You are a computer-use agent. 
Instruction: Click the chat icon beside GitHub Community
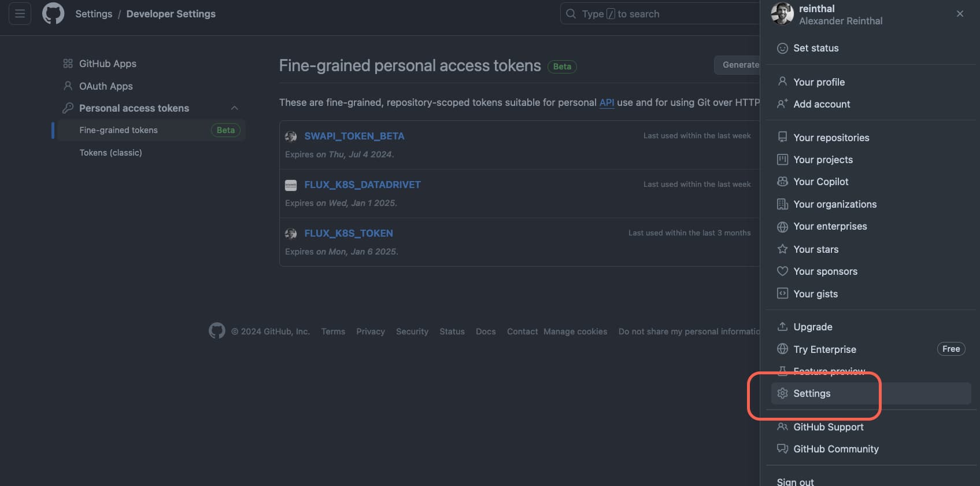point(782,449)
